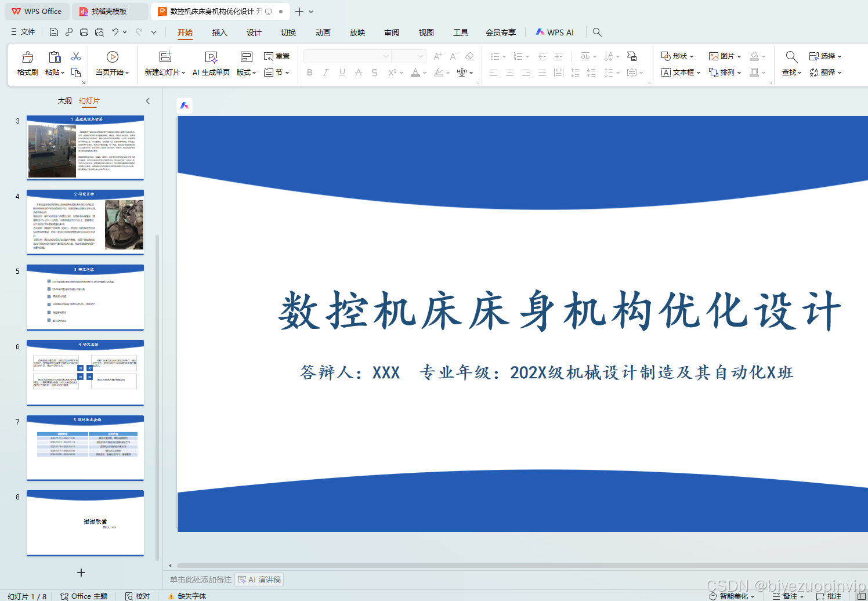
Task: Select slide 4 thumbnail
Action: point(85,223)
